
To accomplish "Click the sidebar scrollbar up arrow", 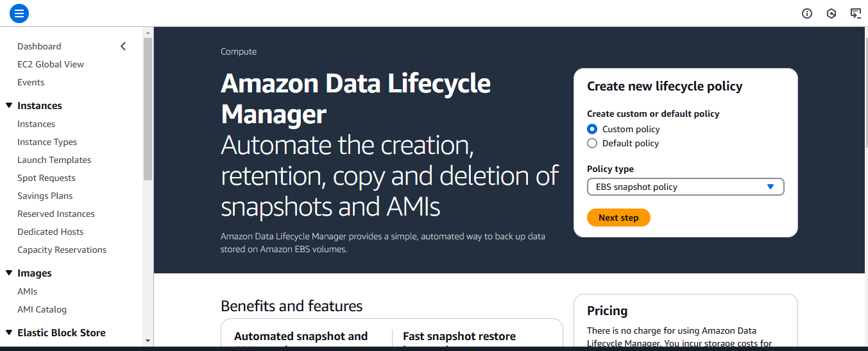I will pyautogui.click(x=148, y=32).
